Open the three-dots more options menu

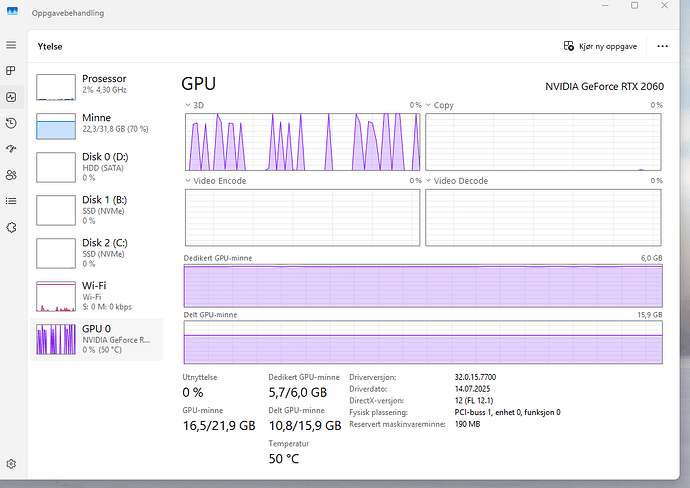(662, 46)
